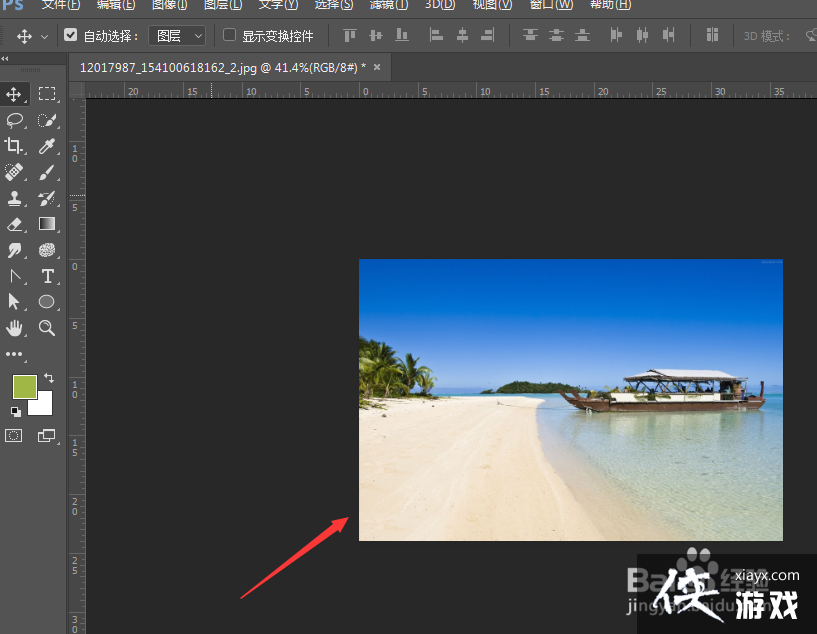Viewport: 817px width, 634px height.
Task: Select the Lasso tool
Action: coord(15,120)
